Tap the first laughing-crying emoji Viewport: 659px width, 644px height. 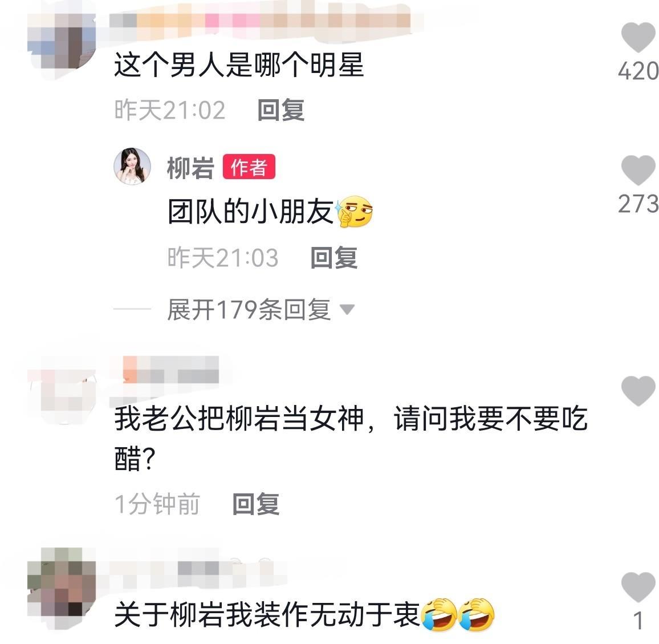coord(439,614)
